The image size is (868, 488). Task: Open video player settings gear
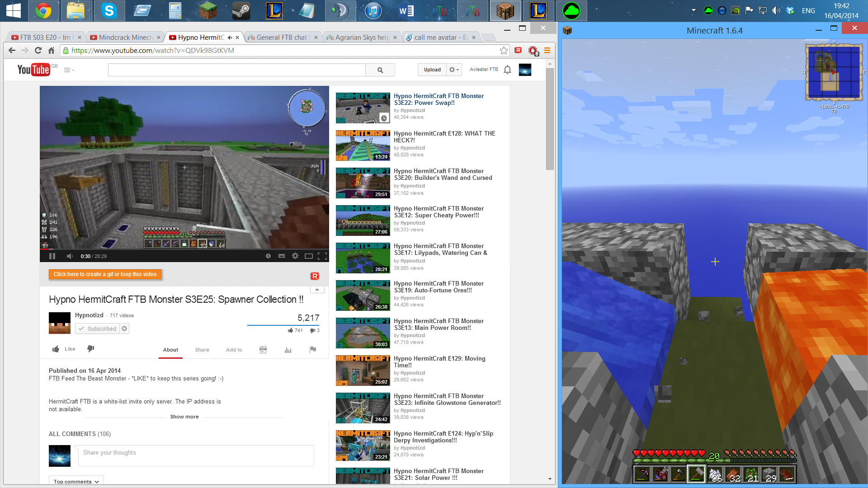pos(295,256)
